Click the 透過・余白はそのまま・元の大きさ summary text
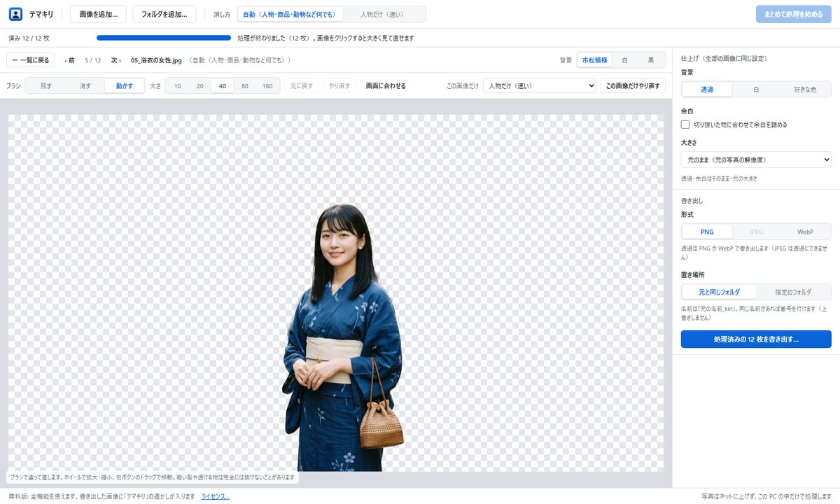The width and height of the screenshot is (840, 504). [719, 178]
